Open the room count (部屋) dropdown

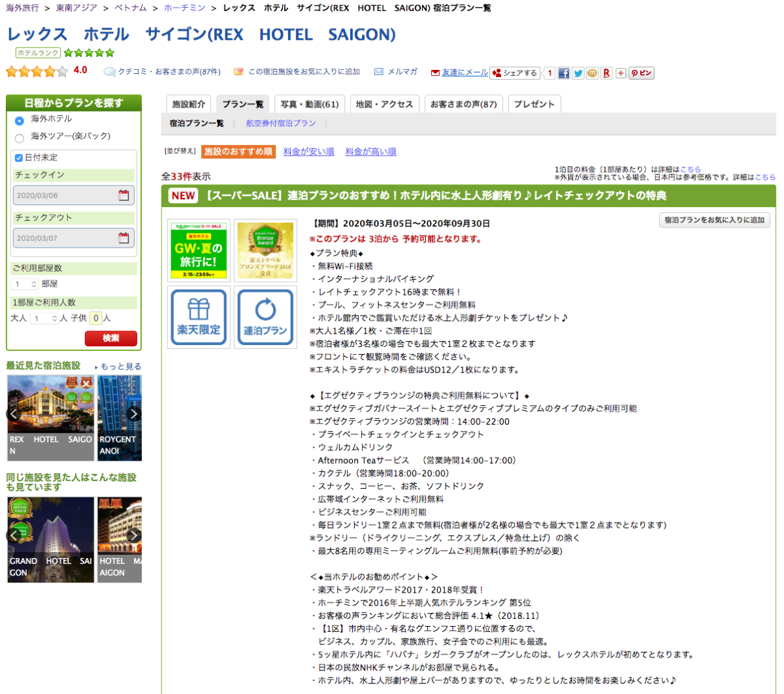click(x=25, y=284)
